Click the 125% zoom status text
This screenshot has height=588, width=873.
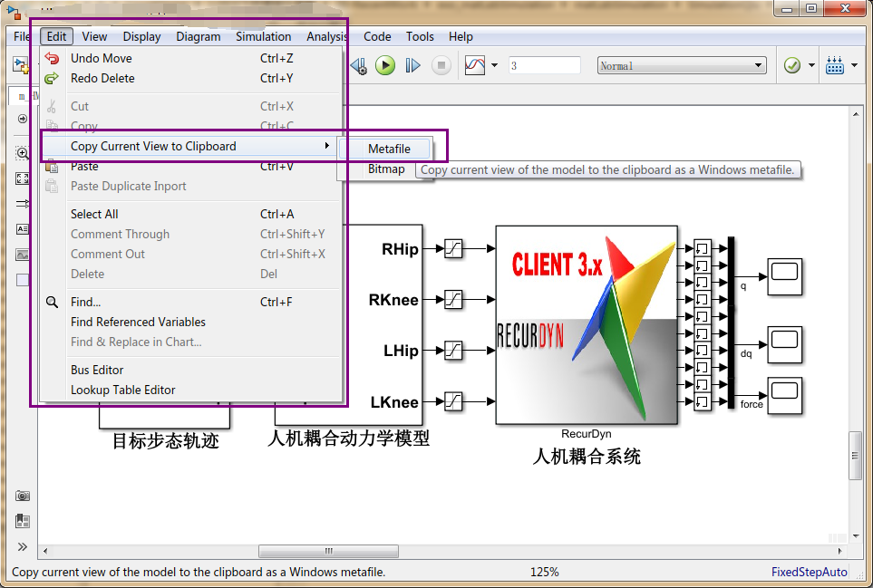544,572
